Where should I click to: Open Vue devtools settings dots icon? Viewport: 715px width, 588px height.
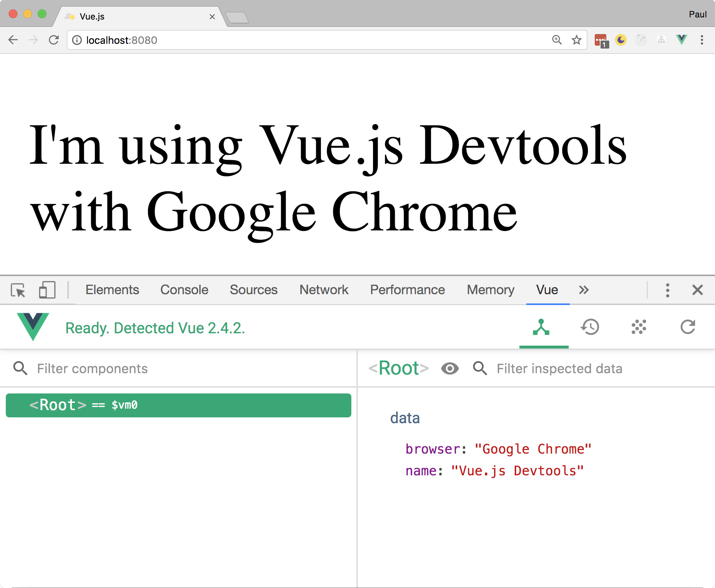pos(639,327)
